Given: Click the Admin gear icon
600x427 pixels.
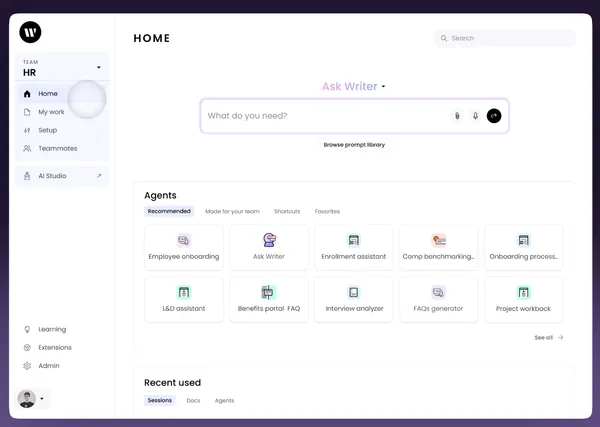Looking at the screenshot, I should pyautogui.click(x=27, y=366).
